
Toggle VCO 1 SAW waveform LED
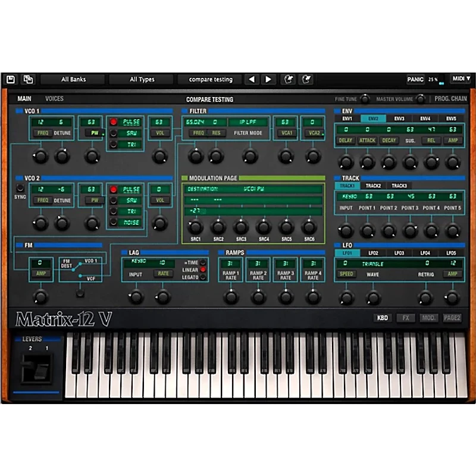114,133
